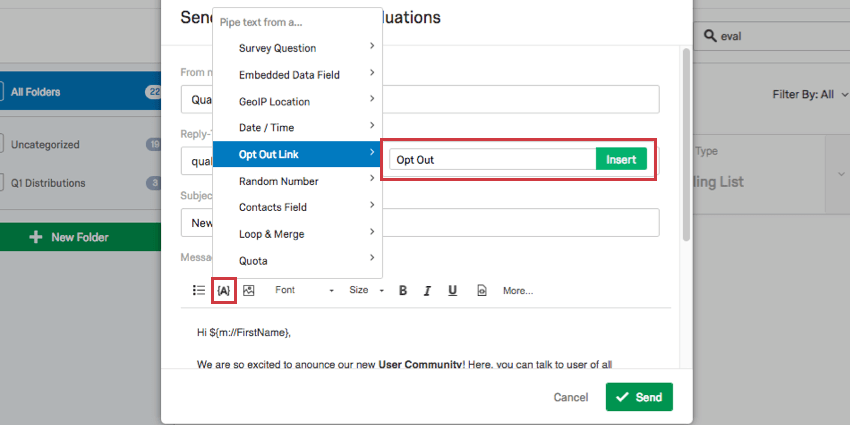
Task: Select GeoIP Location menu item
Action: (x=298, y=101)
